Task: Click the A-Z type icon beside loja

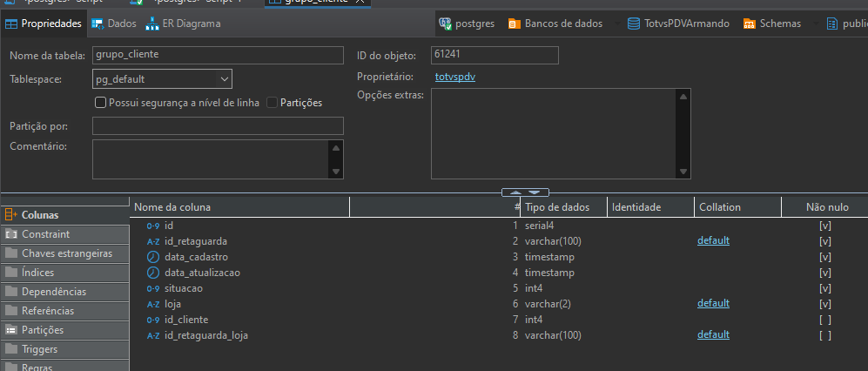Action: [x=153, y=304]
